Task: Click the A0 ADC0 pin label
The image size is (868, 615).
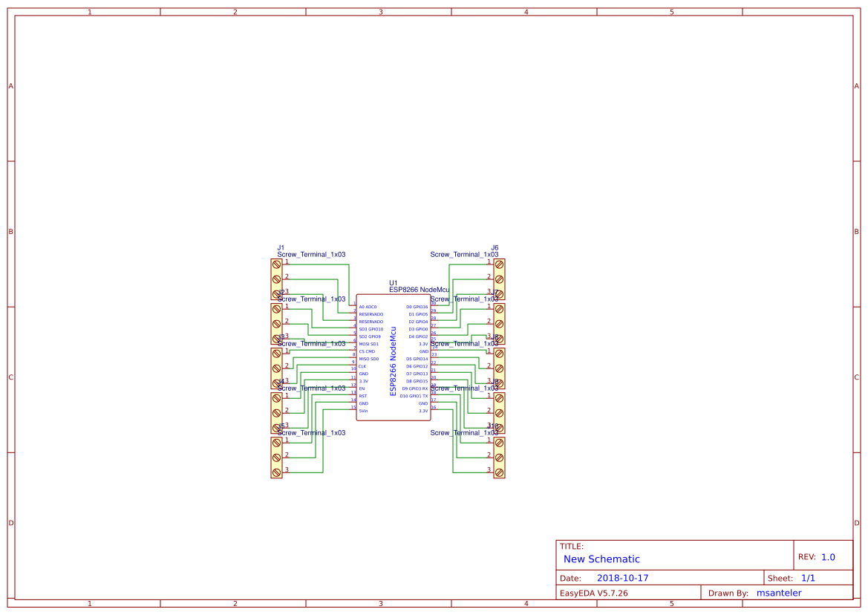Action: pyautogui.click(x=368, y=307)
